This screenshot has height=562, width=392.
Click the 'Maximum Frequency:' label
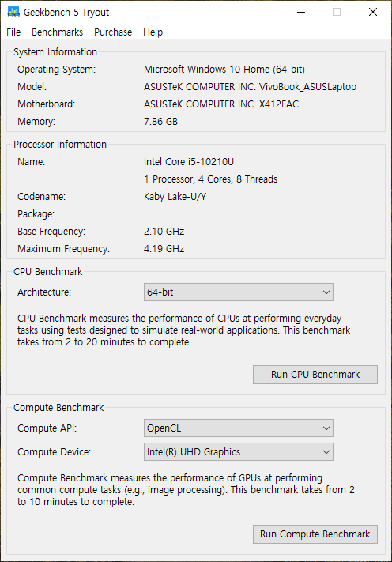(64, 249)
